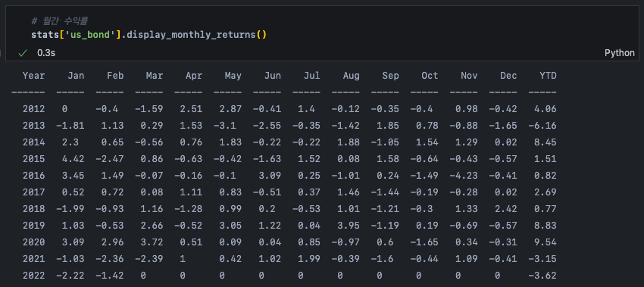Click the 2013 year label

click(33, 126)
